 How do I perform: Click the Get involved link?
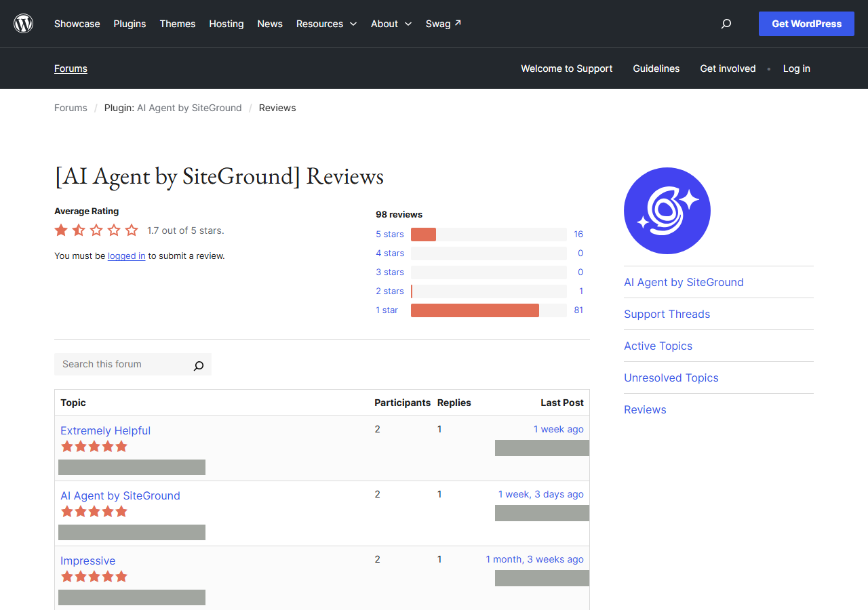pos(728,68)
